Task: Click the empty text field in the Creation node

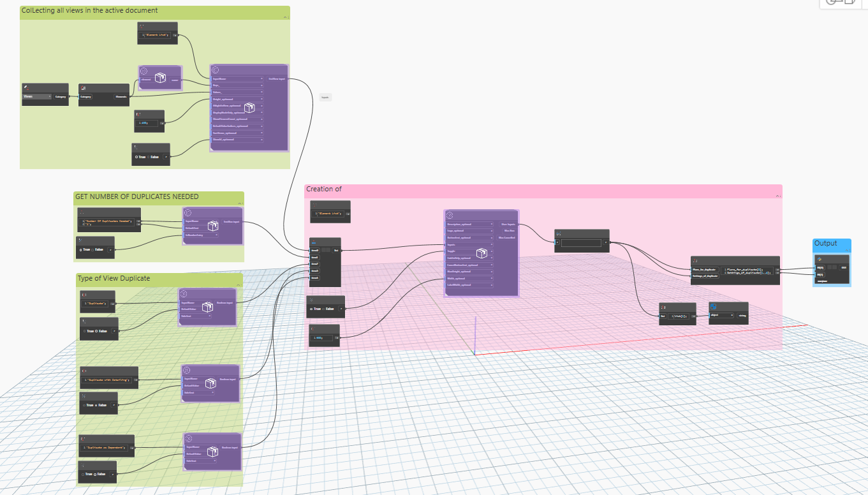Action: [581, 243]
